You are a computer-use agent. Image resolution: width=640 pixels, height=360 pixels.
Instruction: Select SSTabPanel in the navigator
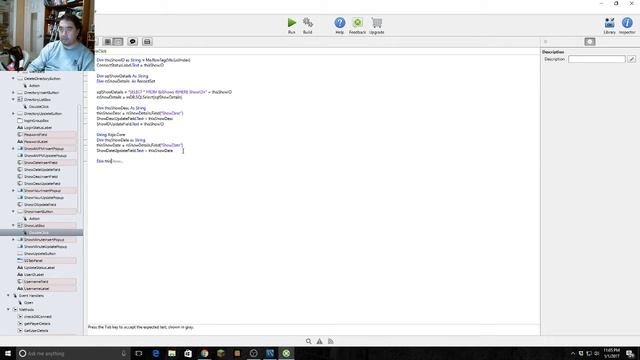pyautogui.click(x=33, y=260)
